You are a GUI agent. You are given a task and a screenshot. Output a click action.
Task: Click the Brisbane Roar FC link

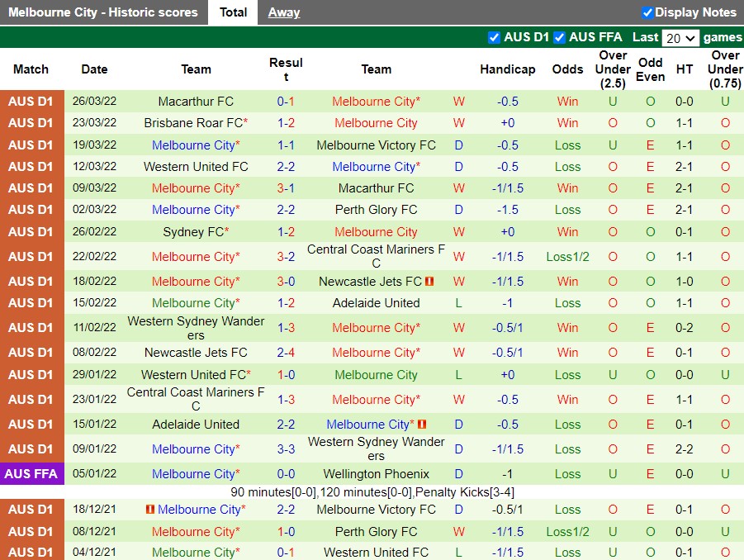[x=191, y=122]
